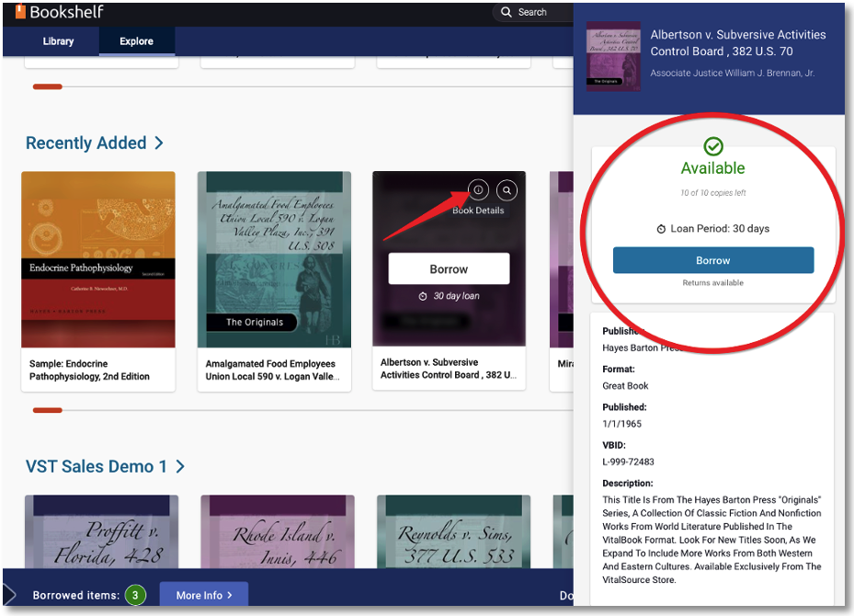This screenshot has width=854, height=616.
Task: Click the Search input field
Action: 540,12
